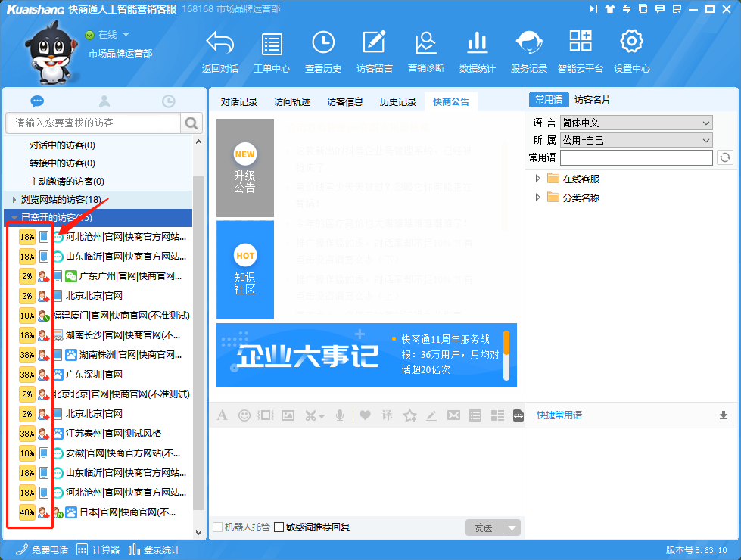
Task: Open the 升级公告 NEW tile
Action: (x=245, y=168)
